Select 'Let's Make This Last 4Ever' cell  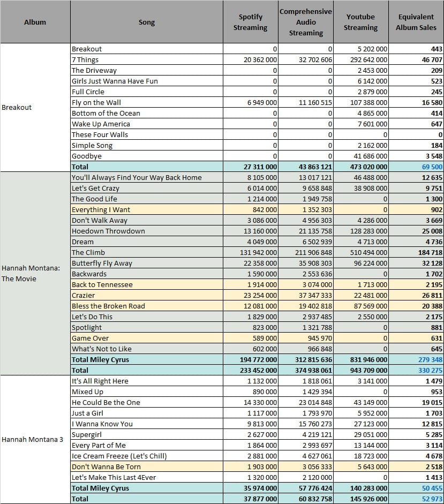(x=147, y=477)
